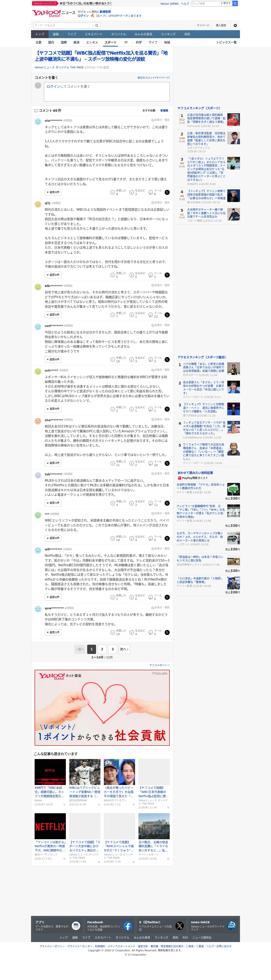
Task: Open the ランキング tab in main navigation
Action: tap(168, 34)
